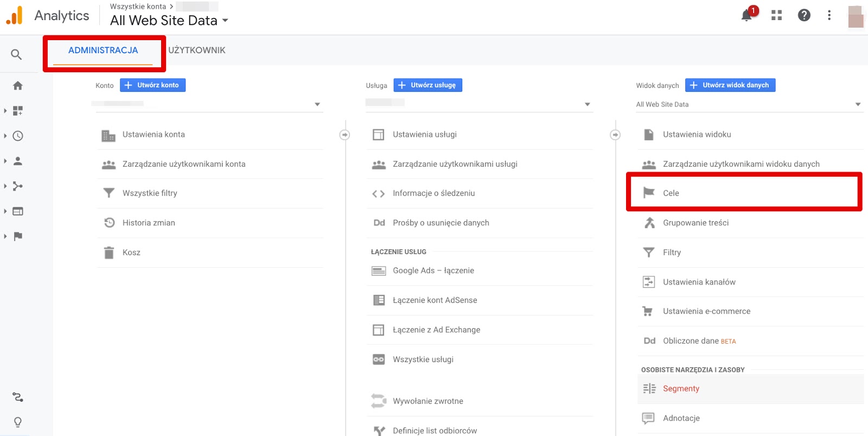This screenshot has height=436, width=868.
Task: Click the Utwórz konto button
Action: pyautogui.click(x=152, y=85)
